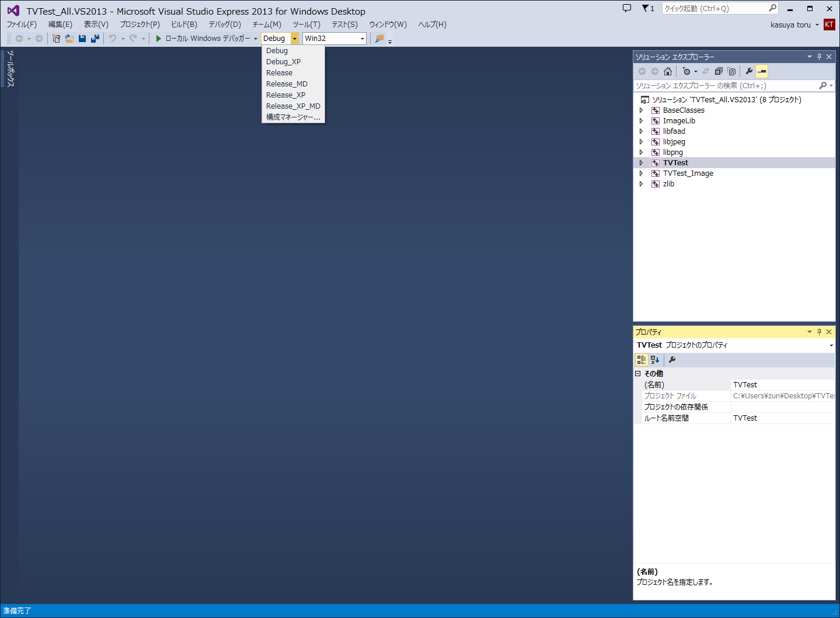
Task: Click the Solution Explorer search magnifier icon
Action: (x=822, y=86)
